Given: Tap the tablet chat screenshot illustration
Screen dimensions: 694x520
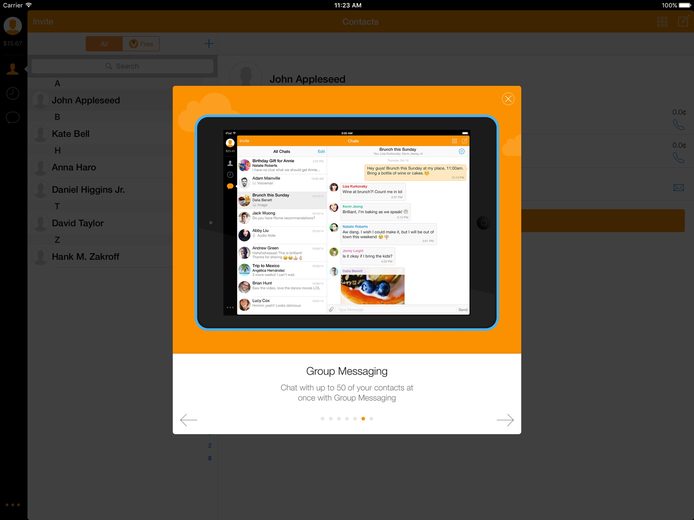Looking at the screenshot, I should tap(347, 223).
